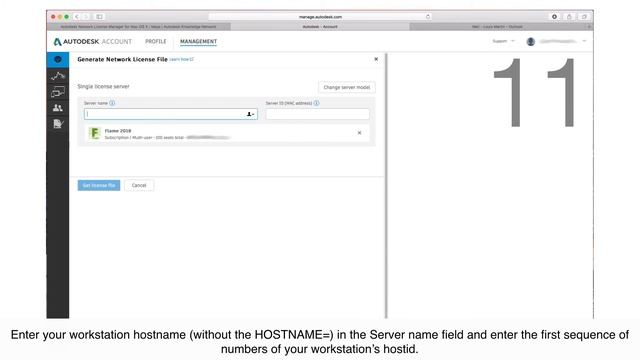
Task: Toggle the Safari sidebar button
Action: pos(99,17)
